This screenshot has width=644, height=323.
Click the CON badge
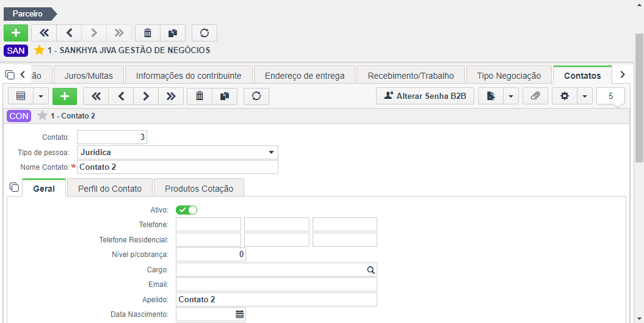click(x=19, y=116)
